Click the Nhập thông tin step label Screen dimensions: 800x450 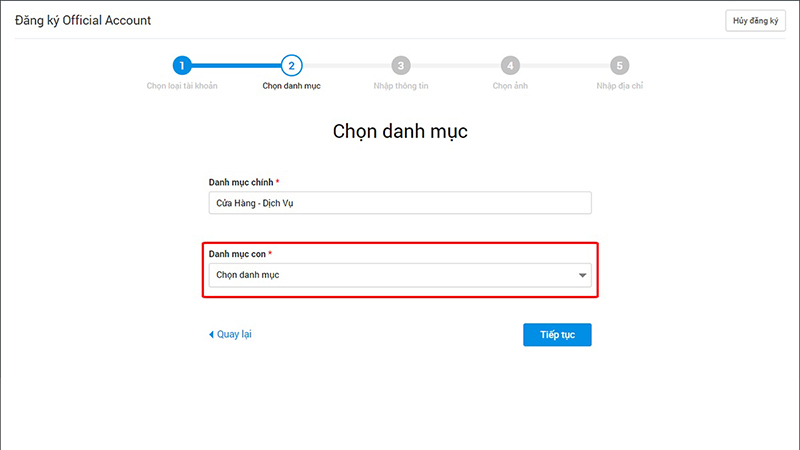401,86
